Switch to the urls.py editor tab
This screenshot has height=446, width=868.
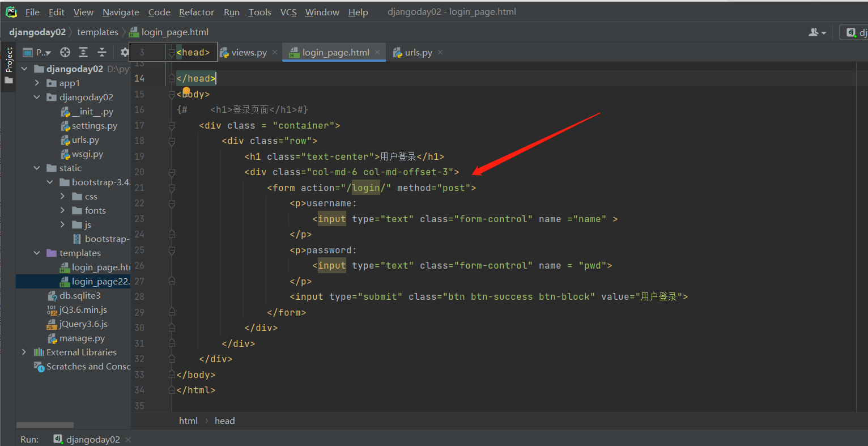click(418, 53)
